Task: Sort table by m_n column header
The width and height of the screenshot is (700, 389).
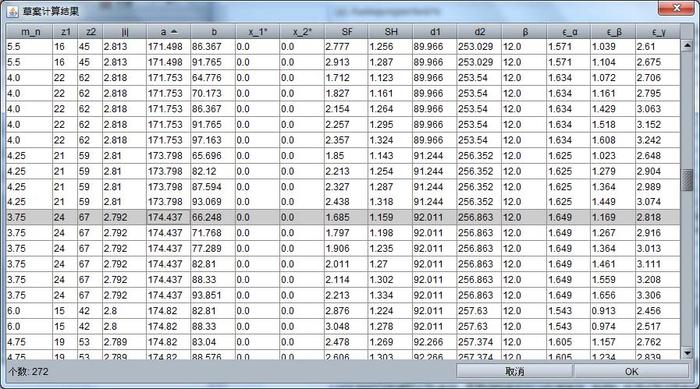Action: tap(30, 32)
